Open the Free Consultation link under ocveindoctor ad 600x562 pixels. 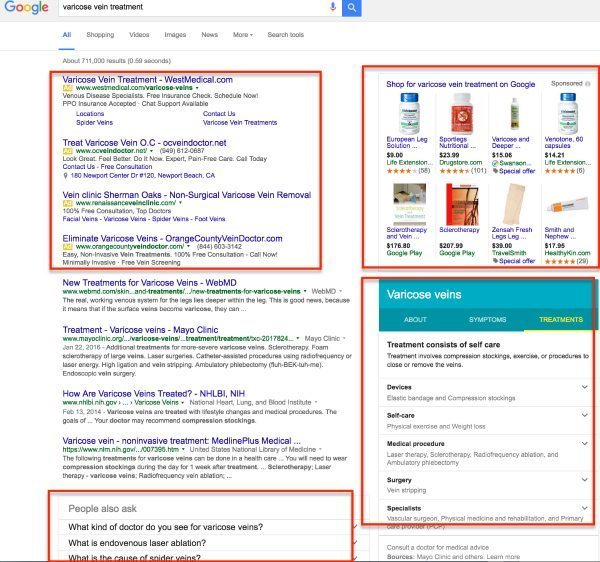126,167
